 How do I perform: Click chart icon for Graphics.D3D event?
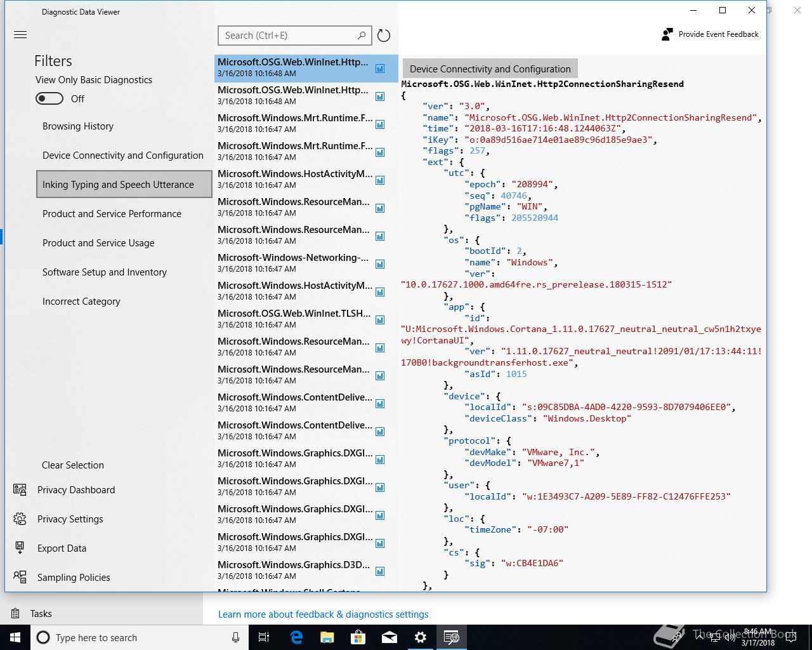(x=380, y=571)
